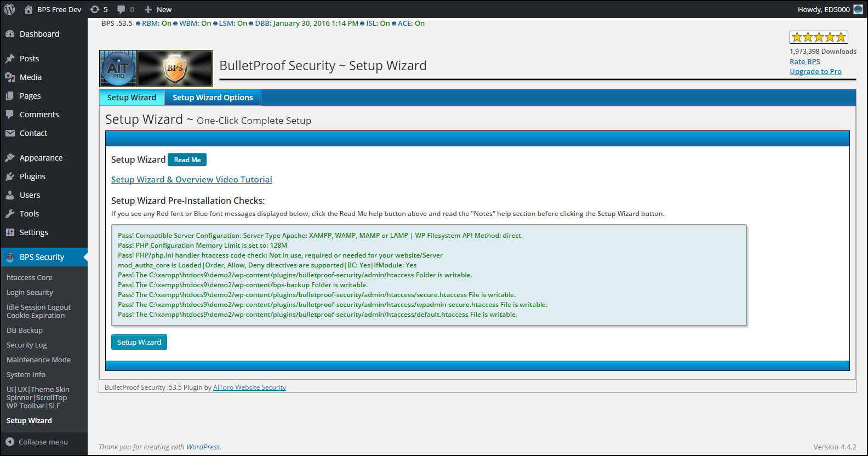Click the mod_authz_core is Loaded line
The width and height of the screenshot is (868, 456).
point(267,265)
